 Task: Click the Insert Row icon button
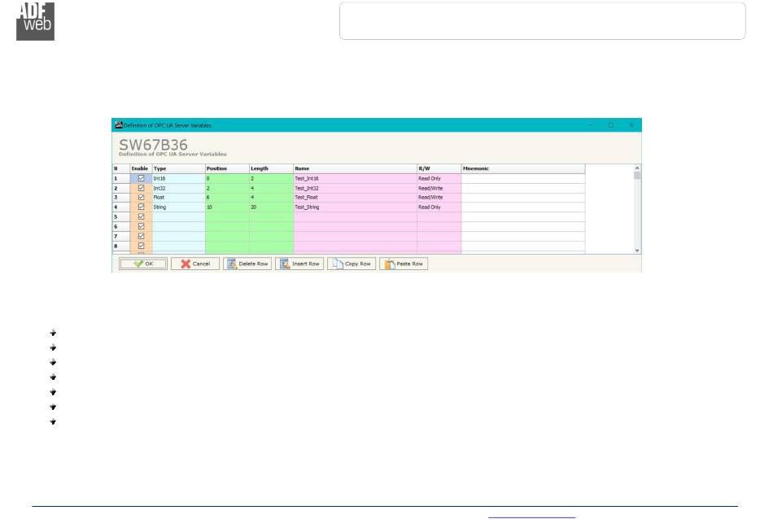coord(298,264)
